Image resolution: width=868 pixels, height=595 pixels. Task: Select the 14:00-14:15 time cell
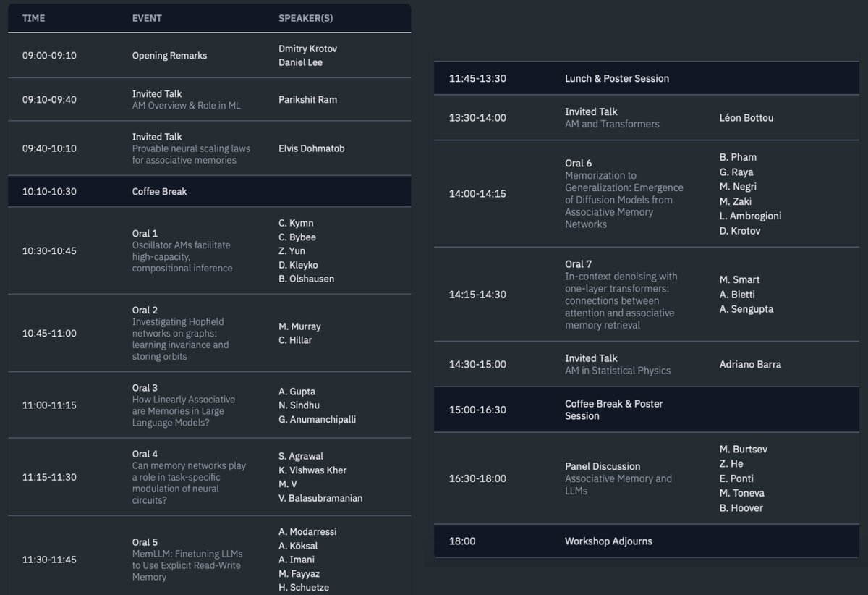coord(477,194)
